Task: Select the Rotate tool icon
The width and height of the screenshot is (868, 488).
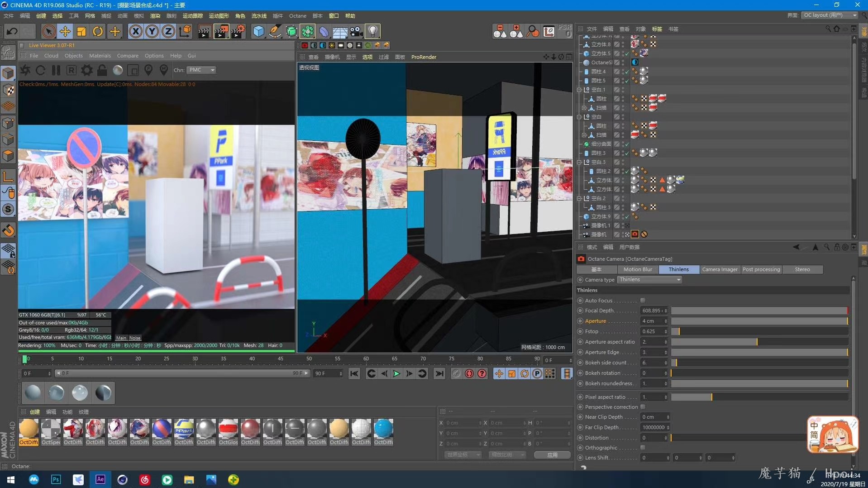Action: pos(98,31)
